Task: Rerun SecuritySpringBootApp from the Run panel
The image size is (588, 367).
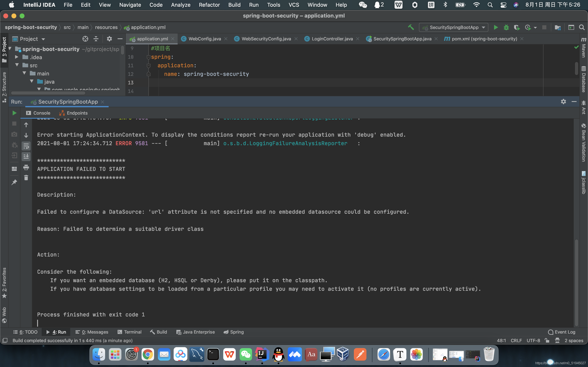Action: [14, 113]
